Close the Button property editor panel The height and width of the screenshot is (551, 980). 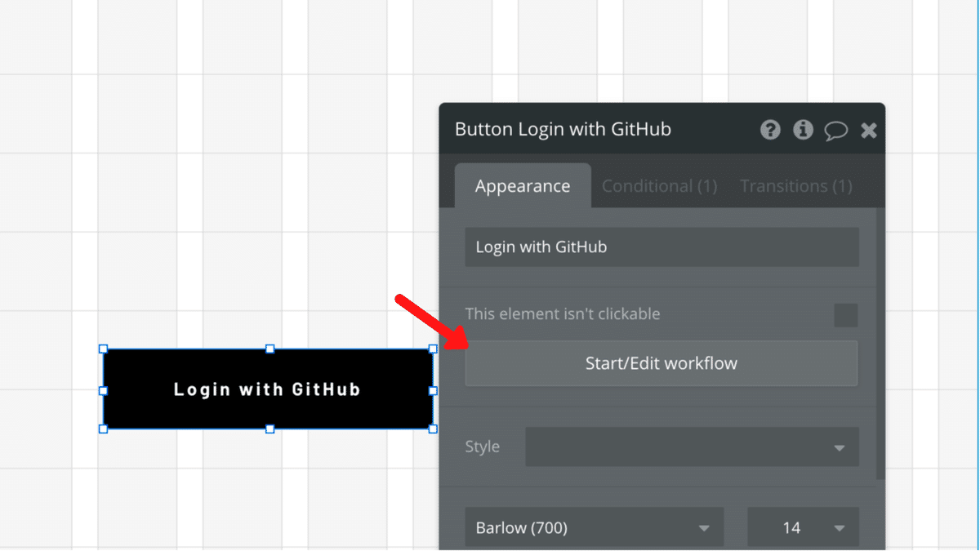pos(869,131)
